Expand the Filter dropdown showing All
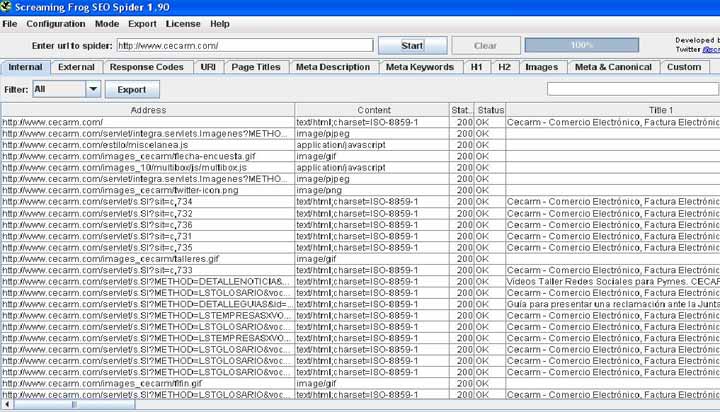The image size is (720, 412). pyautogui.click(x=93, y=89)
